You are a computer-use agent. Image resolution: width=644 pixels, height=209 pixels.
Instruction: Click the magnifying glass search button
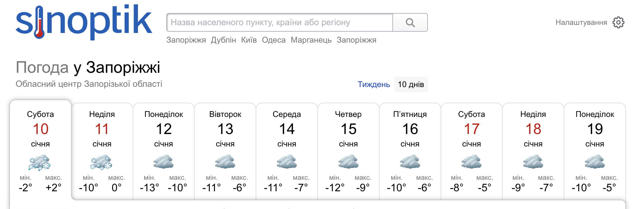coord(410,22)
